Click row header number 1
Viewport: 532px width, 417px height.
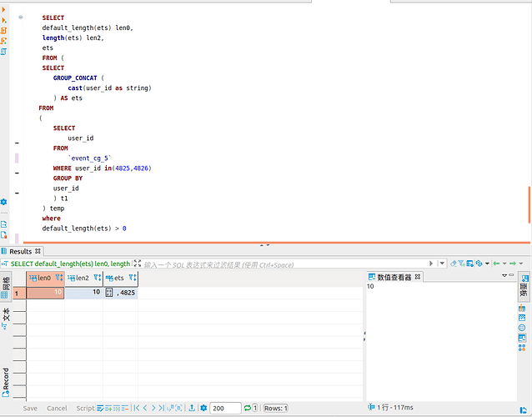16,293
